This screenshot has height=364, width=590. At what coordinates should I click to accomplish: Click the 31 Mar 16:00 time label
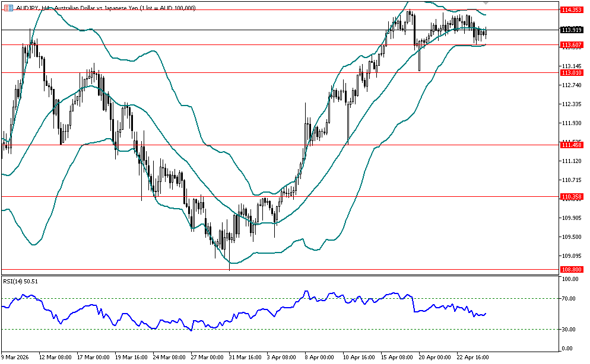coord(245,357)
